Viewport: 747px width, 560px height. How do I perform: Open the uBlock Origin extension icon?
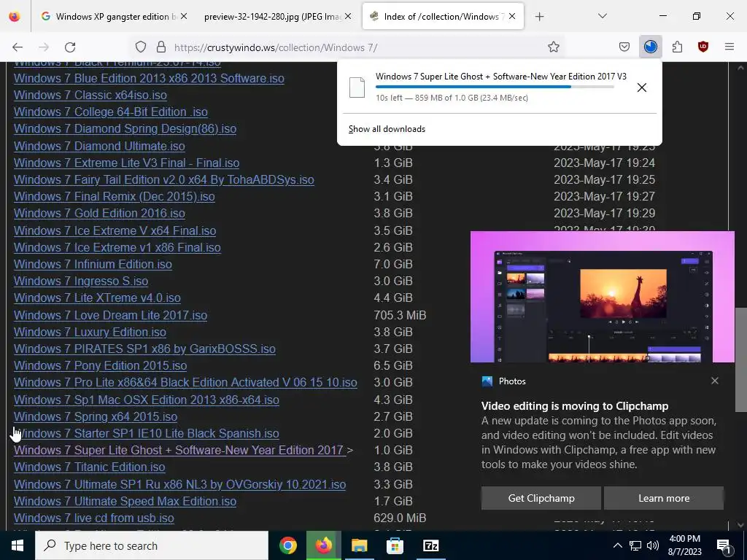[x=703, y=47]
